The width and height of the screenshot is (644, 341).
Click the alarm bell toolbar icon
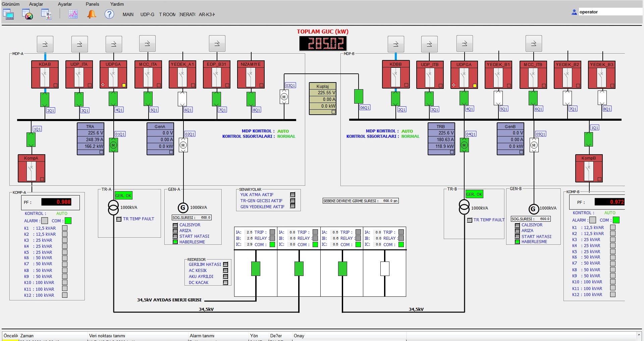point(92,14)
